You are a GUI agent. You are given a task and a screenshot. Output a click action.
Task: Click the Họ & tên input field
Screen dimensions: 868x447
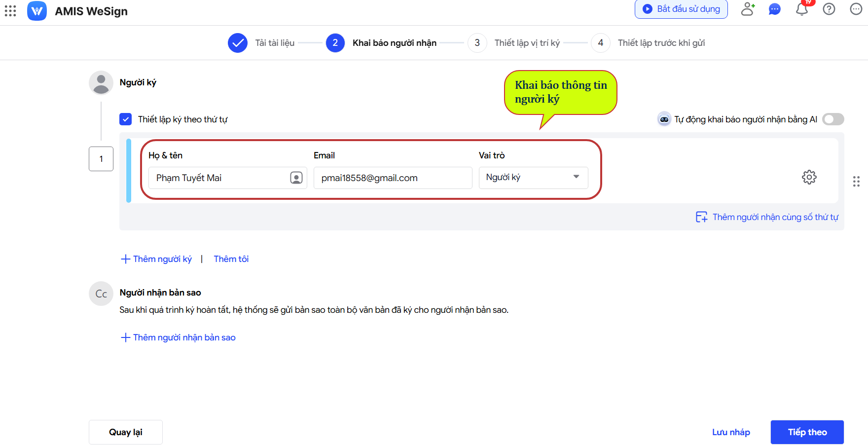[x=227, y=178]
